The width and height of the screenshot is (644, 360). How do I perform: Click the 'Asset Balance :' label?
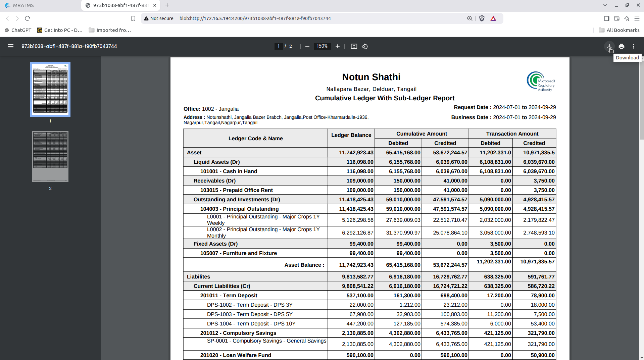pos(304,265)
